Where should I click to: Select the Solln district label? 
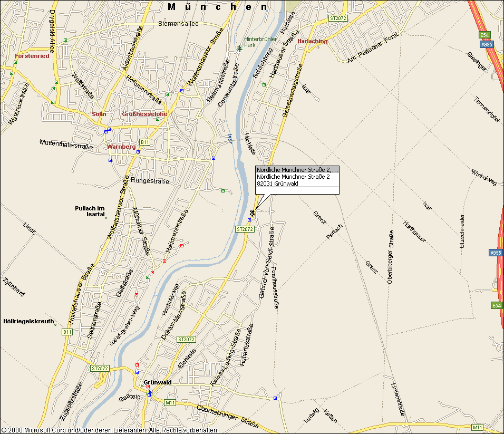99,114
